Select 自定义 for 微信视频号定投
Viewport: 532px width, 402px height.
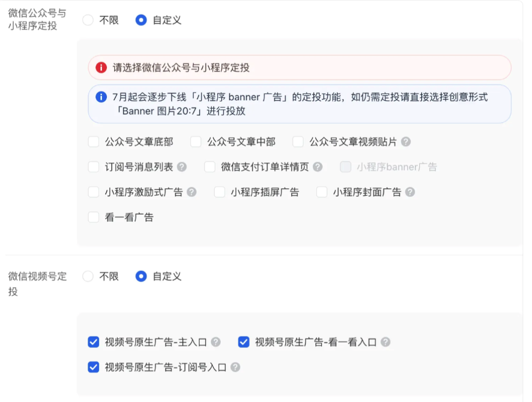pyautogui.click(x=141, y=276)
